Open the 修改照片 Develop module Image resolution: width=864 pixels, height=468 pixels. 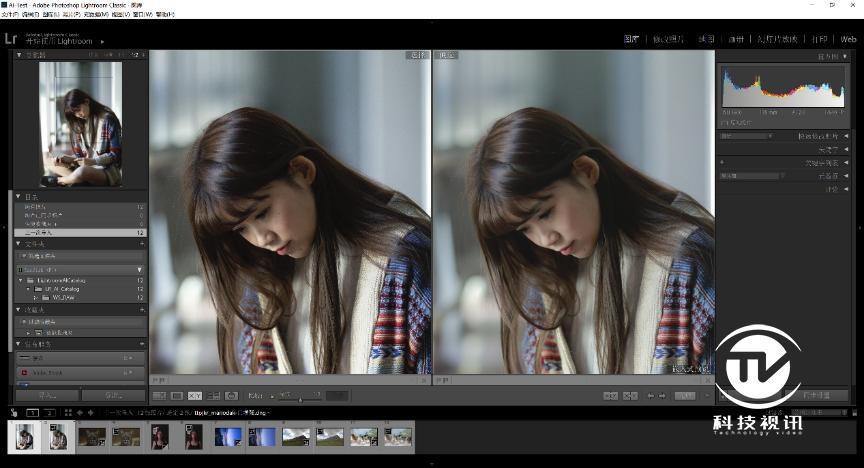tap(668, 39)
